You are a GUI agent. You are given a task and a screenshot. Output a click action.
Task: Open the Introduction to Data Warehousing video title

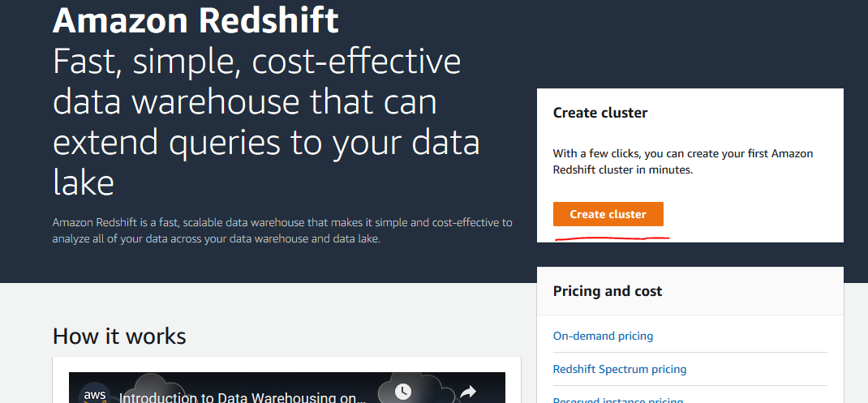pyautogui.click(x=243, y=397)
